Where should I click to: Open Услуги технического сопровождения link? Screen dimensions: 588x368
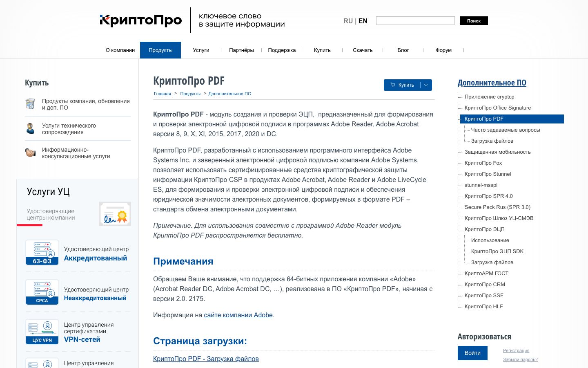tap(69, 129)
